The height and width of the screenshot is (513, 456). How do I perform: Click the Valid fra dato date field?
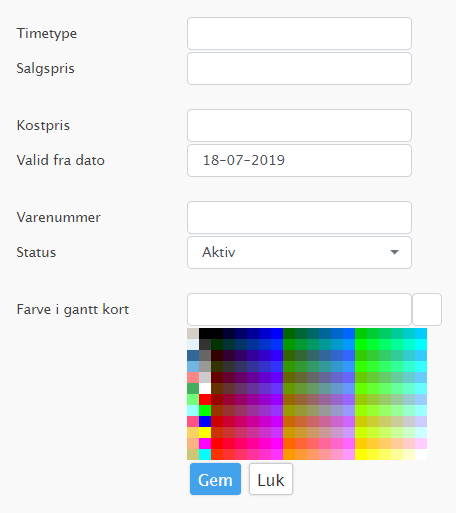[x=299, y=161]
